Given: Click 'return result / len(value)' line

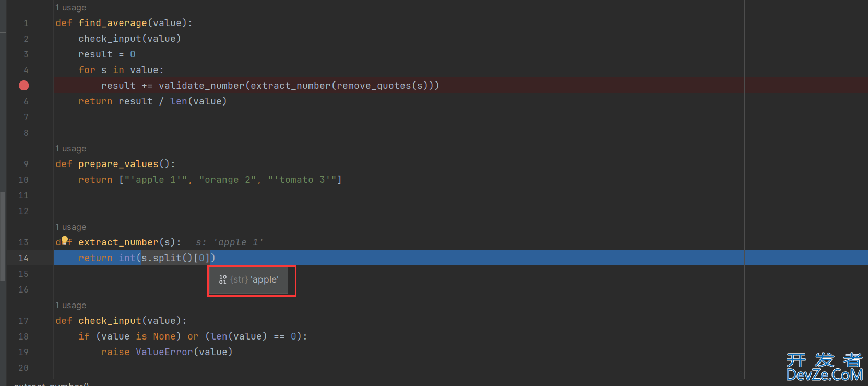Looking at the screenshot, I should point(152,101).
